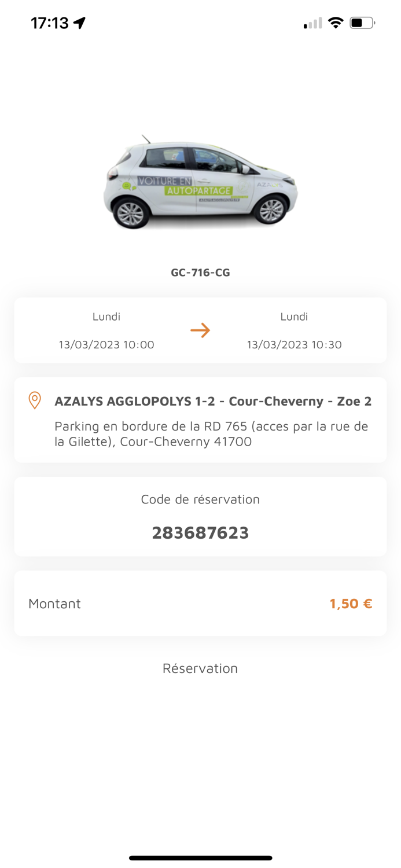This screenshot has width=401, height=868.
Task: Open the end date Lundi 13/03/2023 10:30
Action: tap(294, 331)
